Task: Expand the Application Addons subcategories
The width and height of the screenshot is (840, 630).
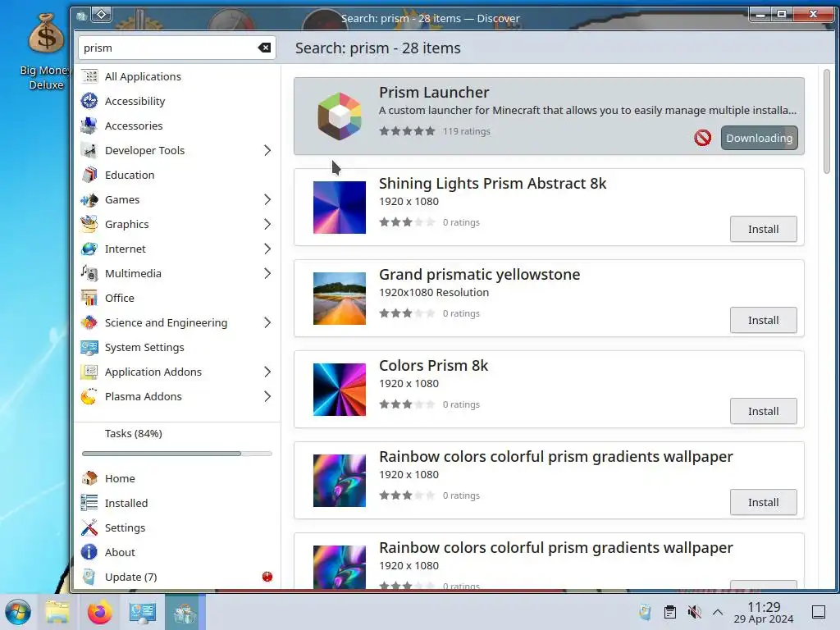Action: click(267, 372)
